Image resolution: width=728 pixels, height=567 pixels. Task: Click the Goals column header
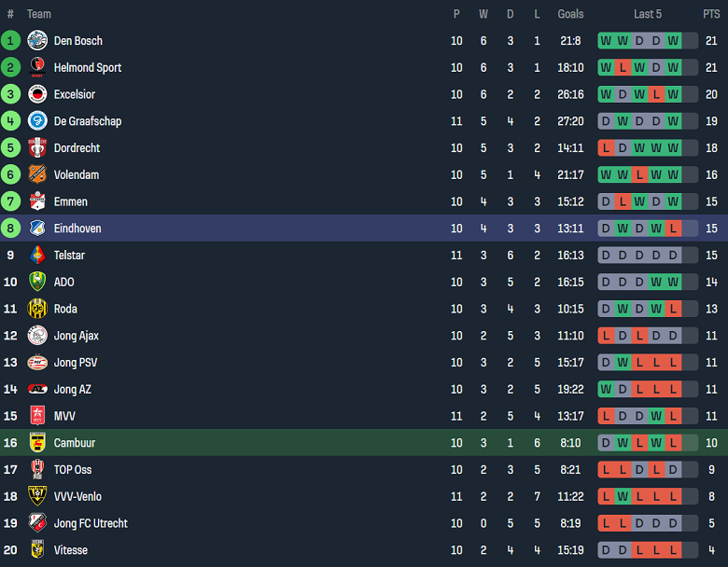click(x=570, y=14)
